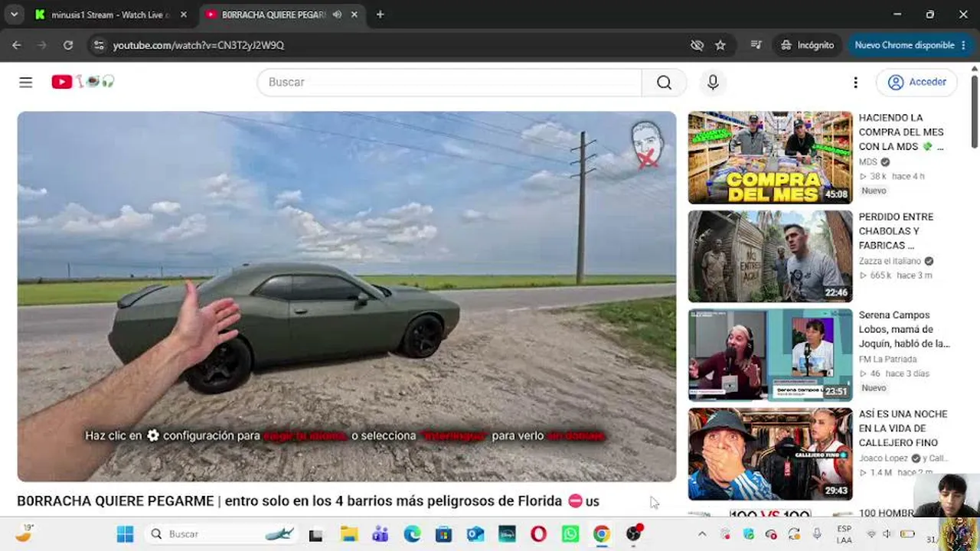
Task: Open Serena Campos Lobos video thumbnail
Action: [x=770, y=355]
